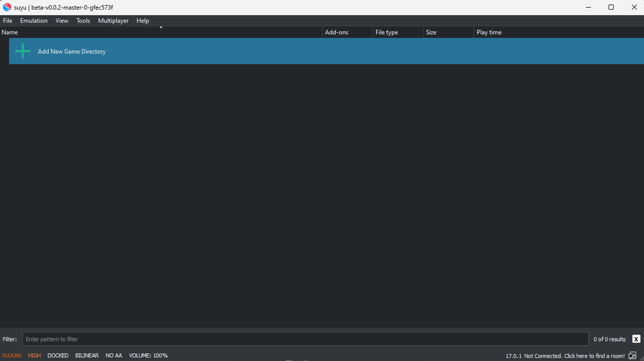Click the suyu logo in title bar
This screenshot has width=644, height=361.
pyautogui.click(x=7, y=7)
